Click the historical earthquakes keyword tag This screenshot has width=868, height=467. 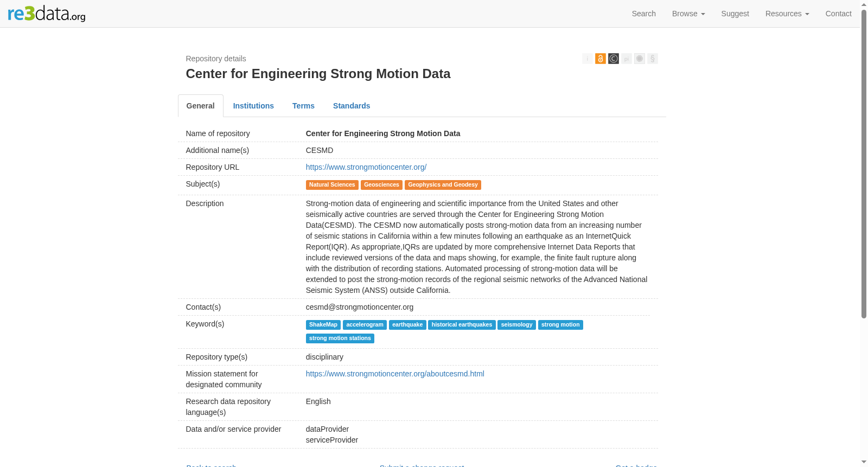462,325
